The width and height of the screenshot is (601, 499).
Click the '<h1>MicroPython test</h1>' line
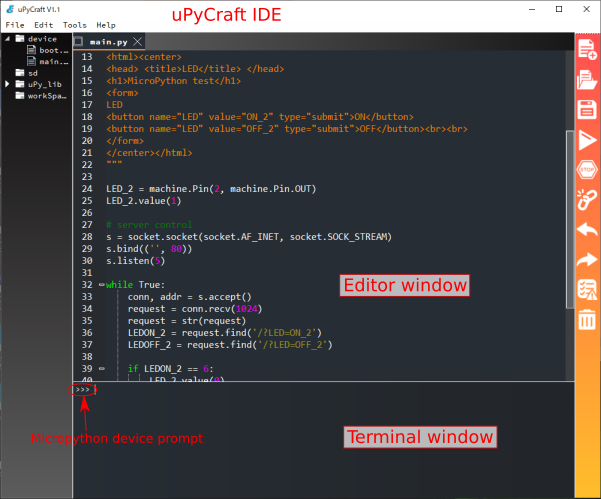174,81
